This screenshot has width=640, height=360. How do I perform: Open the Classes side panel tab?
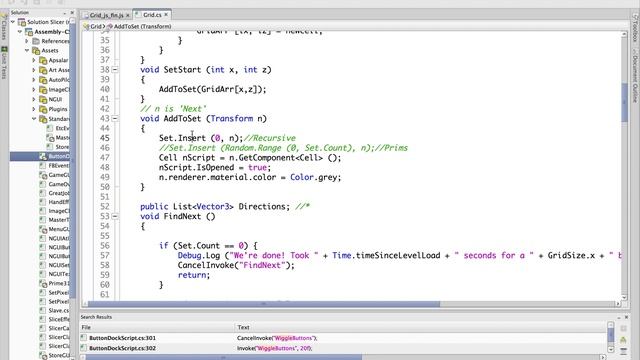pos(4,28)
